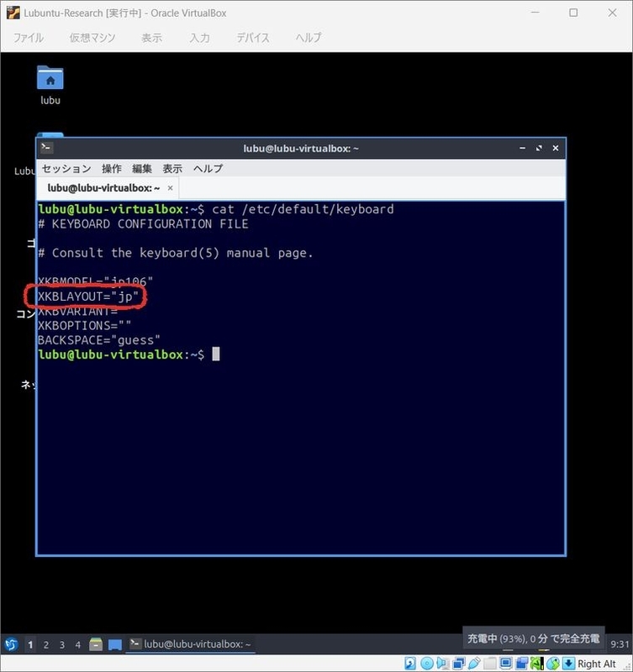Switch to workspace 3
This screenshot has width=633, height=672.
click(61, 644)
